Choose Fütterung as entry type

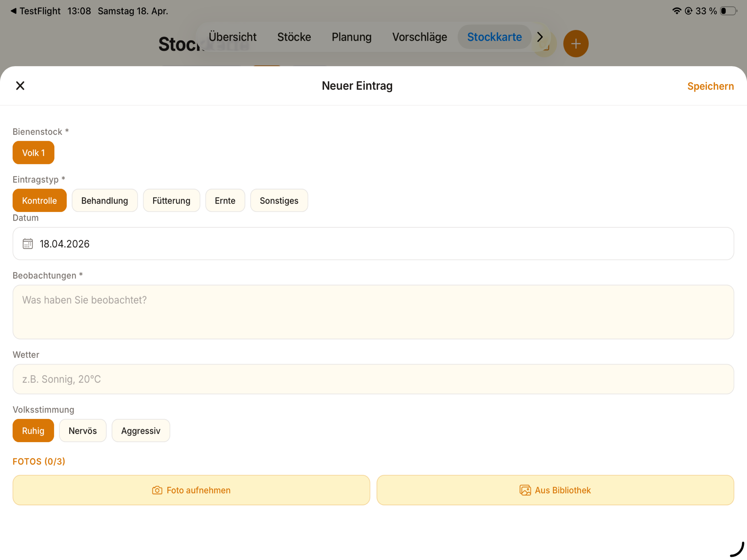coord(171,201)
